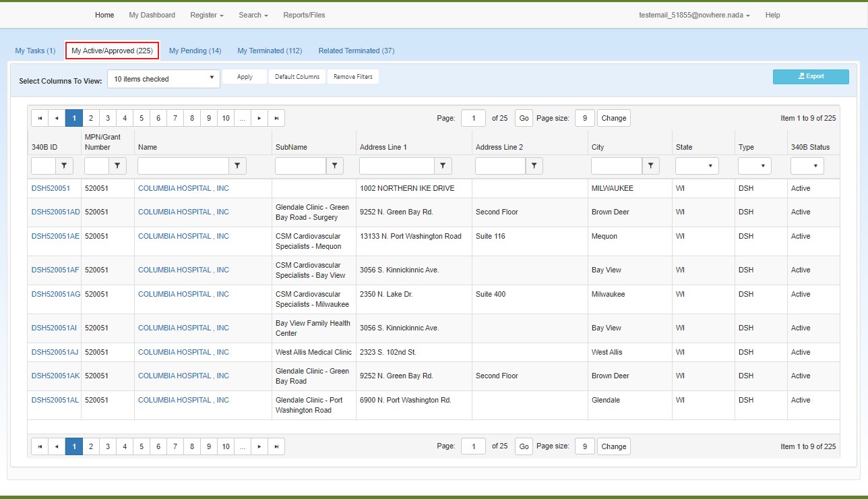This screenshot has height=499, width=868.
Task: Open the State filter dropdown
Action: (x=697, y=166)
